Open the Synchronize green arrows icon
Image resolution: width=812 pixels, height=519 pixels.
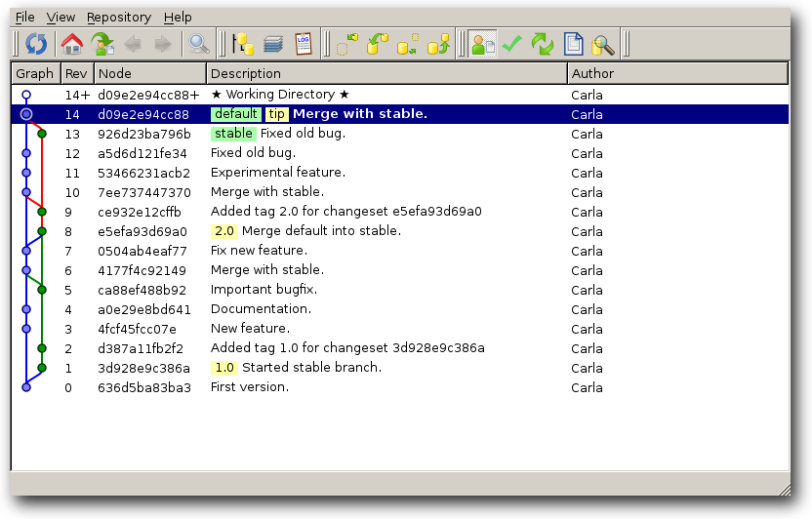543,44
